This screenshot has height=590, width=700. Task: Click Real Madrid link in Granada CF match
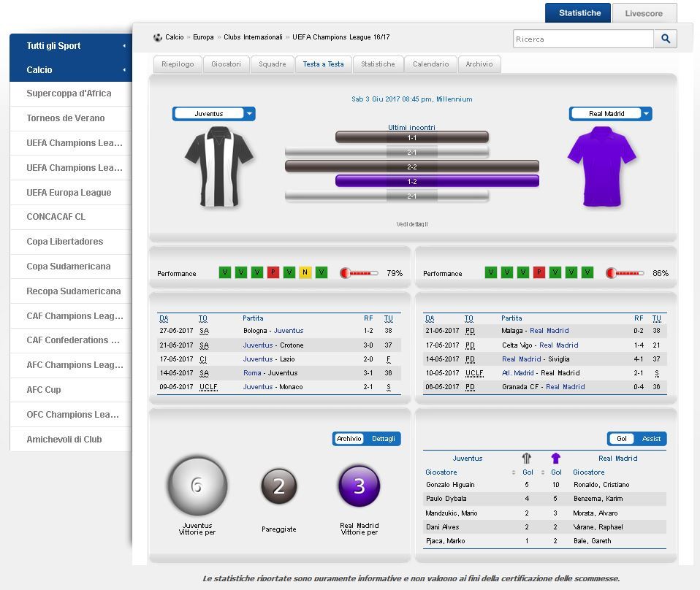(565, 386)
